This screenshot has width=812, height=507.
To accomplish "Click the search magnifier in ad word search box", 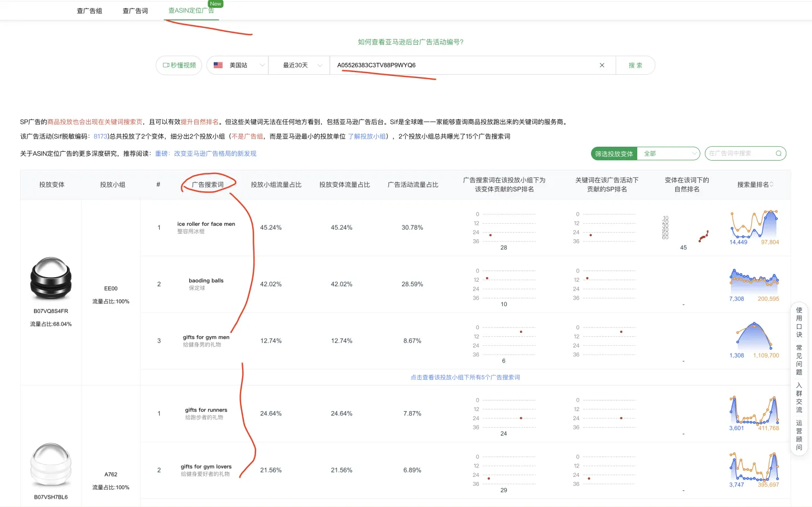I will tap(779, 153).
